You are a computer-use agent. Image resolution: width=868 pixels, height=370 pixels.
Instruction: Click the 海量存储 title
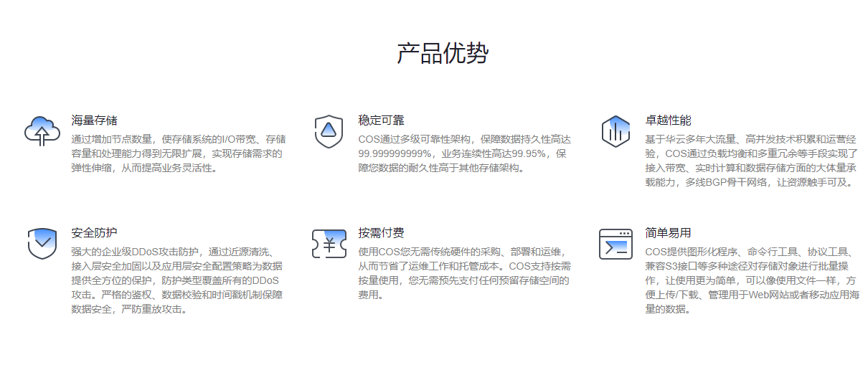pyautogui.click(x=94, y=120)
